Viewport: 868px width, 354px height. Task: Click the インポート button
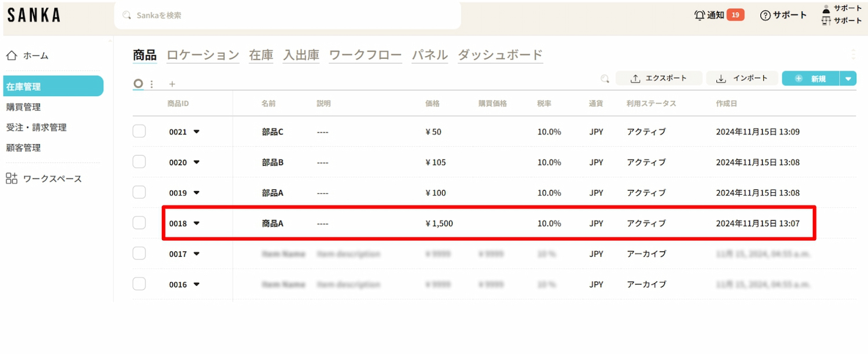(x=742, y=79)
